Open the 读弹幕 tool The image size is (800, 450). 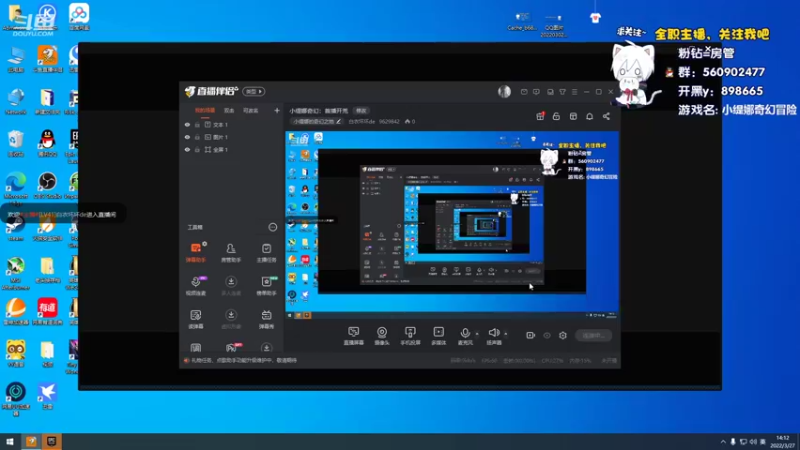(x=196, y=319)
